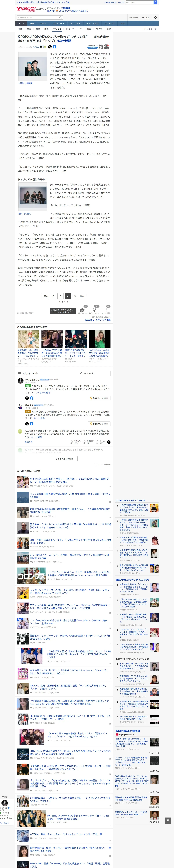Go to the next page with 次へ
Screen dimensions: 174x868
[83, 296]
